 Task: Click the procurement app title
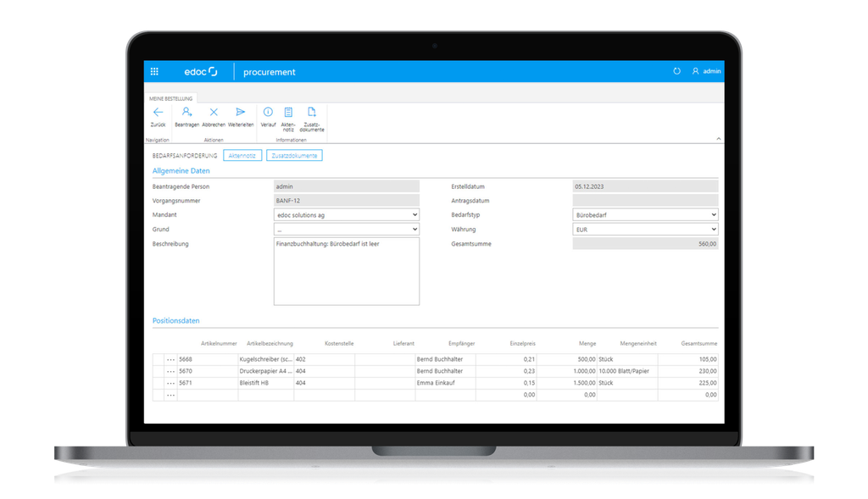[269, 72]
